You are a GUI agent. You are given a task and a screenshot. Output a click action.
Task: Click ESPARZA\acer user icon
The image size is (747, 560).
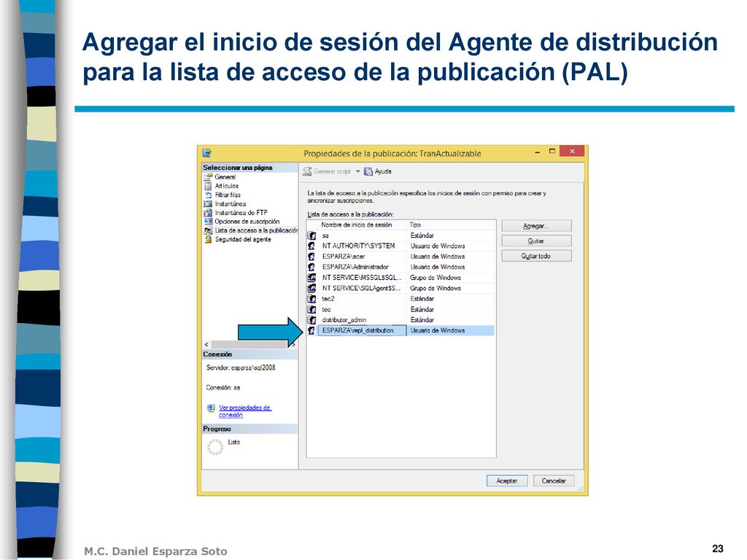pos(311,257)
